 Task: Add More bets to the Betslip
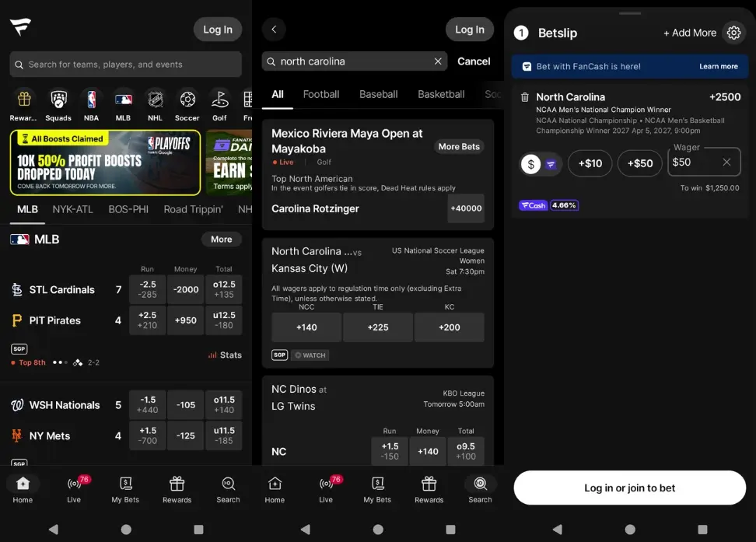(x=689, y=33)
